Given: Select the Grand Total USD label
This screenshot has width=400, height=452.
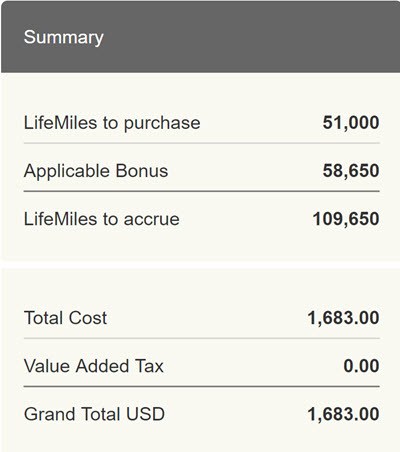Looking at the screenshot, I should pos(94,414).
